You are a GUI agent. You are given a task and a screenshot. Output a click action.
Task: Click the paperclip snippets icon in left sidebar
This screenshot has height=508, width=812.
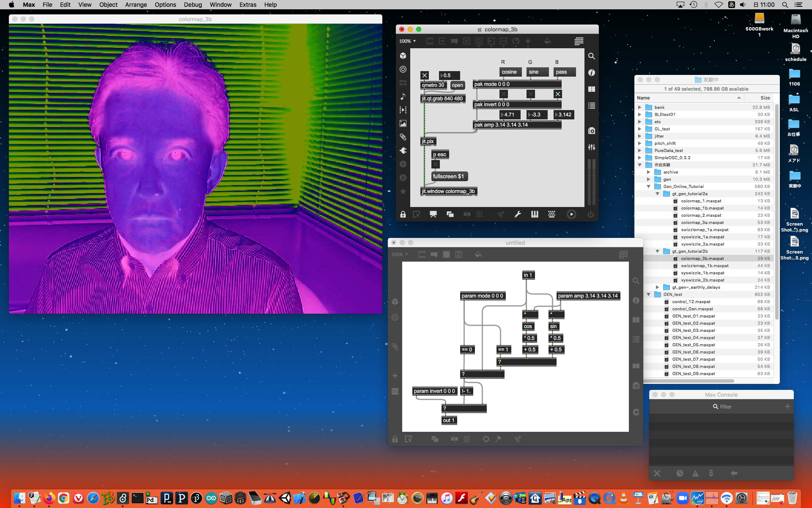coord(403,137)
